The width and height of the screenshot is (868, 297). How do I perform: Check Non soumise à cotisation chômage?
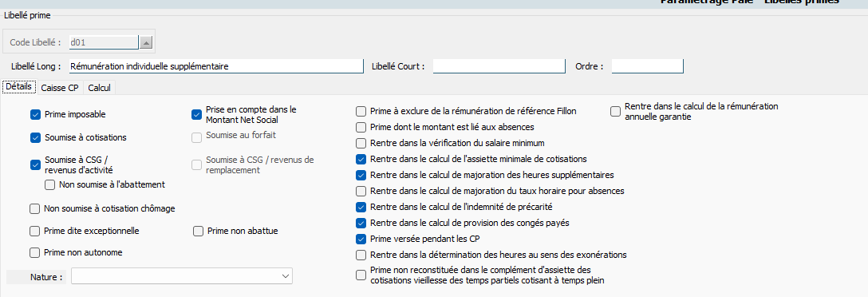click(34, 209)
